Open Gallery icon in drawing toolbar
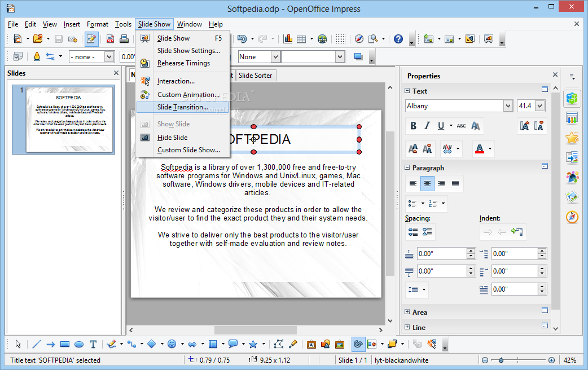Image resolution: width=588 pixels, height=370 pixels. coord(340,344)
